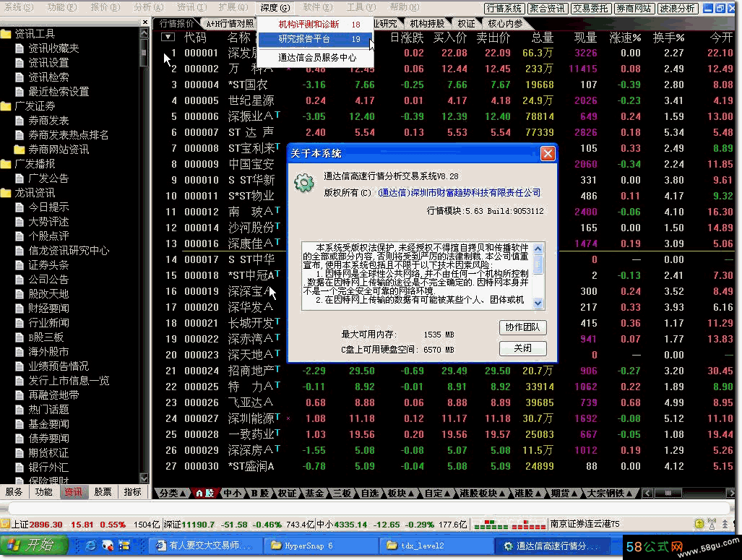Open 券商发表热点排名 item
The height and width of the screenshot is (560, 742).
(62, 135)
